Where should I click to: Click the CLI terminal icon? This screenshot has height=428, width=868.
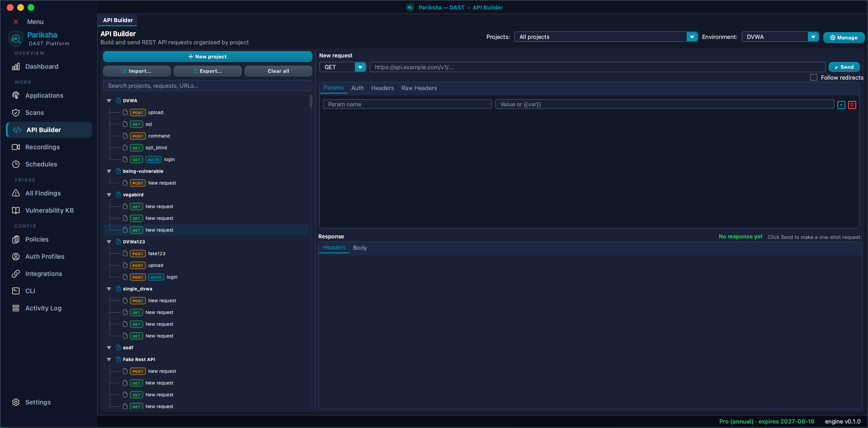pyautogui.click(x=16, y=291)
